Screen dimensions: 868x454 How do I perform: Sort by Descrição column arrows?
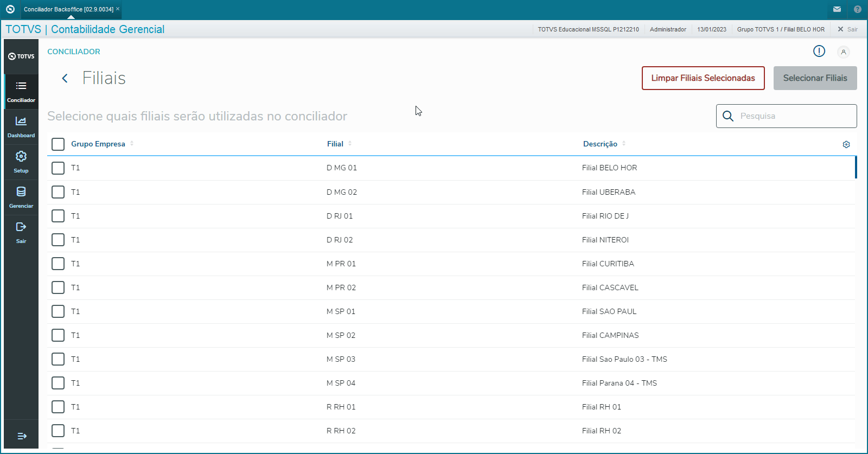(x=624, y=144)
